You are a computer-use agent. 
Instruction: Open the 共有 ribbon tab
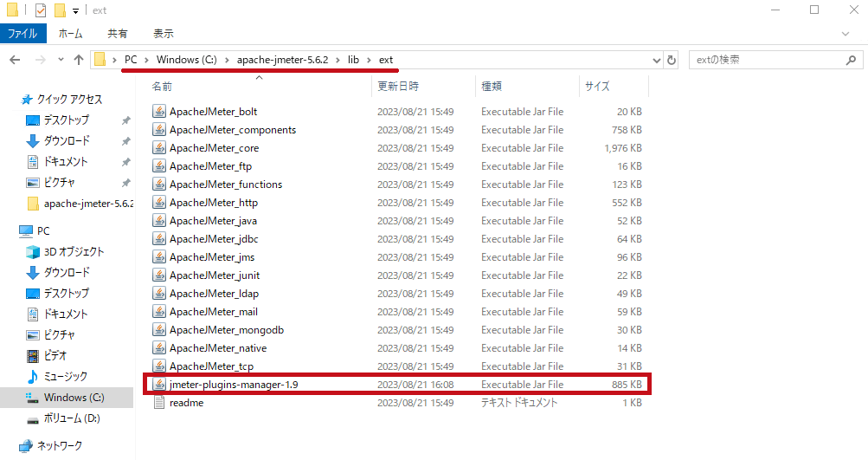click(x=118, y=33)
